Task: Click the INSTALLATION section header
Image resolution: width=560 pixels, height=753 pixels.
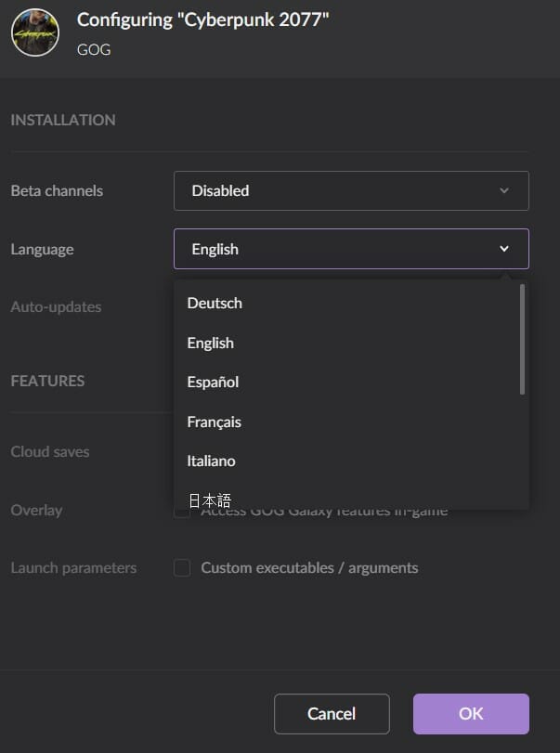Action: click(x=63, y=120)
